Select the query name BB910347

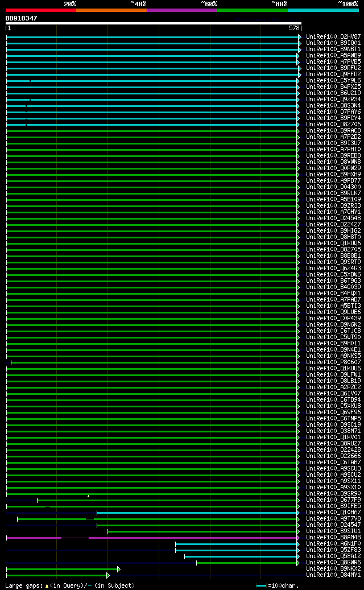pos(22,18)
